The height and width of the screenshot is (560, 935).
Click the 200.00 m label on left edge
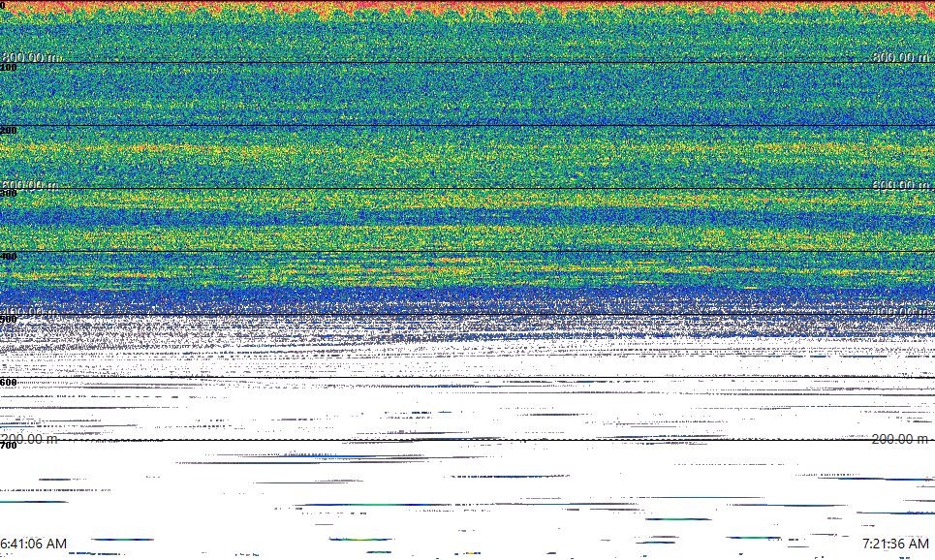tap(30, 439)
